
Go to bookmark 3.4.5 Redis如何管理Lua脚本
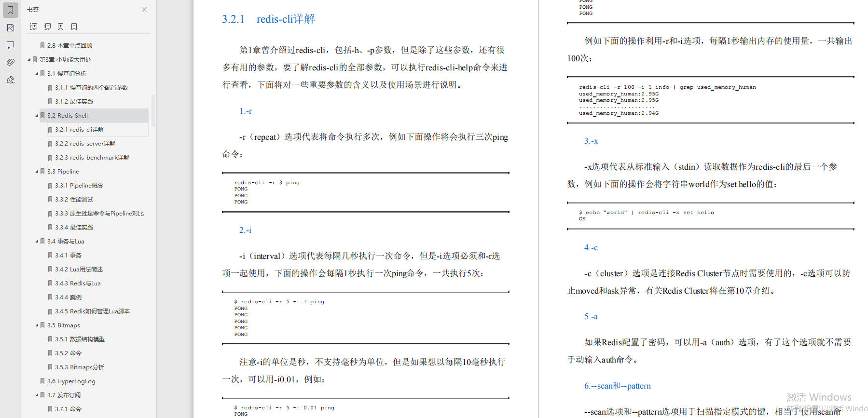click(92, 311)
